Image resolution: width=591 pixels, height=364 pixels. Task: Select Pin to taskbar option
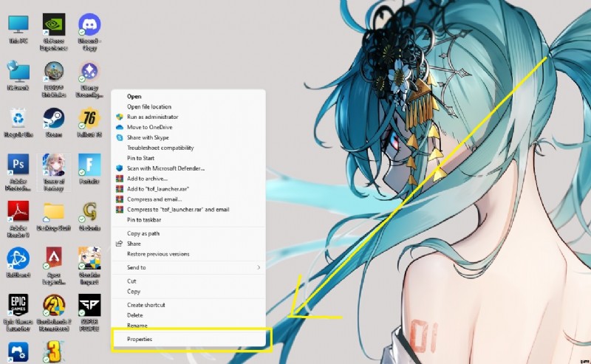[144, 220]
